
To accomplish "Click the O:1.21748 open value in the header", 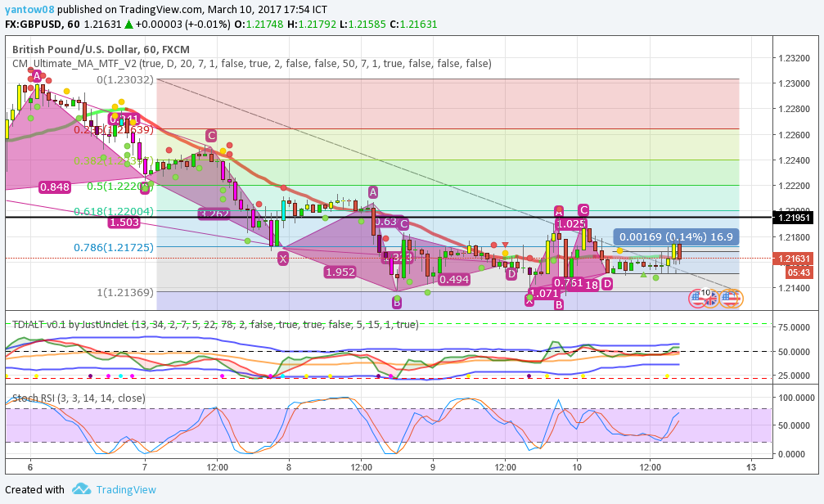I will (x=259, y=25).
